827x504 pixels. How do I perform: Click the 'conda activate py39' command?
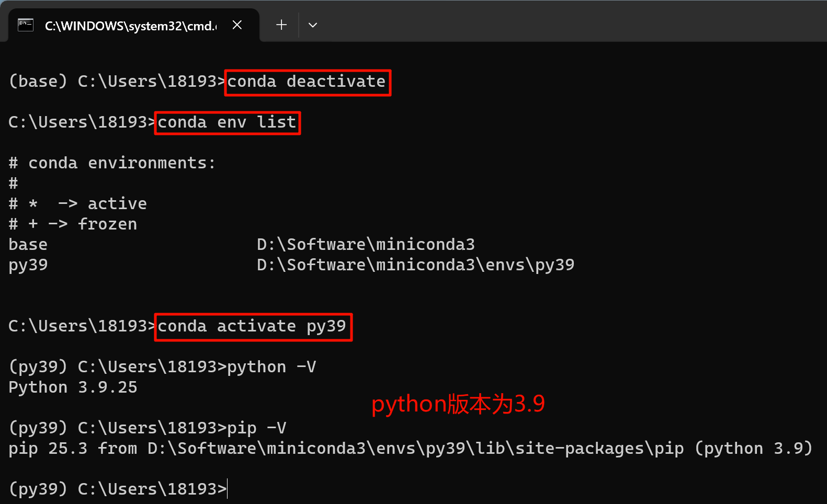pyautogui.click(x=253, y=327)
